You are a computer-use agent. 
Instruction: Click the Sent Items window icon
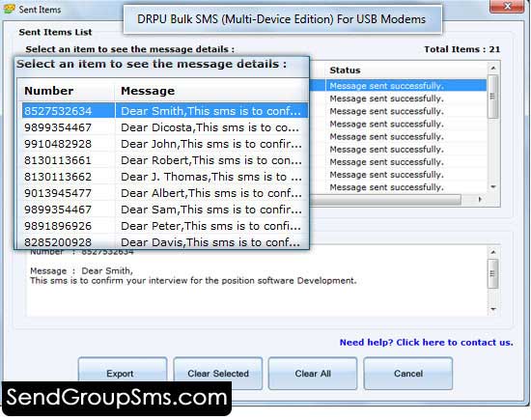pyautogui.click(x=9, y=9)
